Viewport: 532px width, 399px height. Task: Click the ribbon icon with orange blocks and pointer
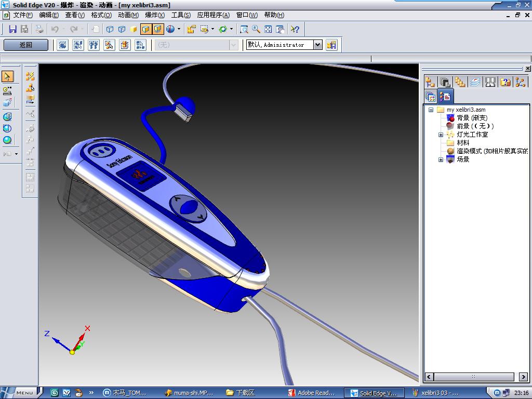109,45
